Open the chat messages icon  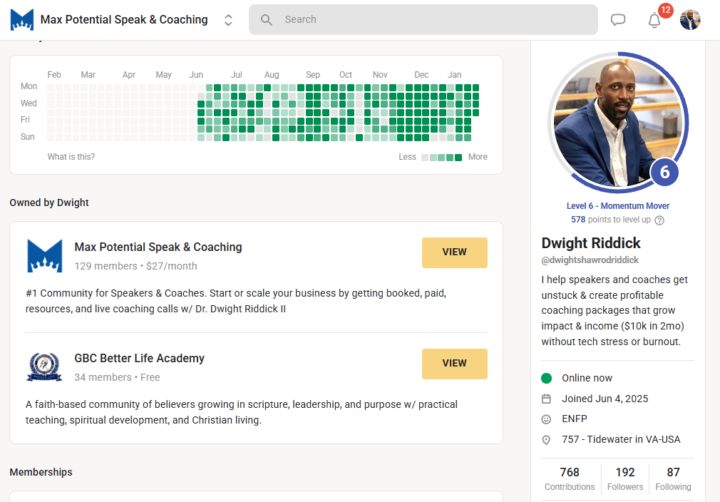(x=618, y=20)
